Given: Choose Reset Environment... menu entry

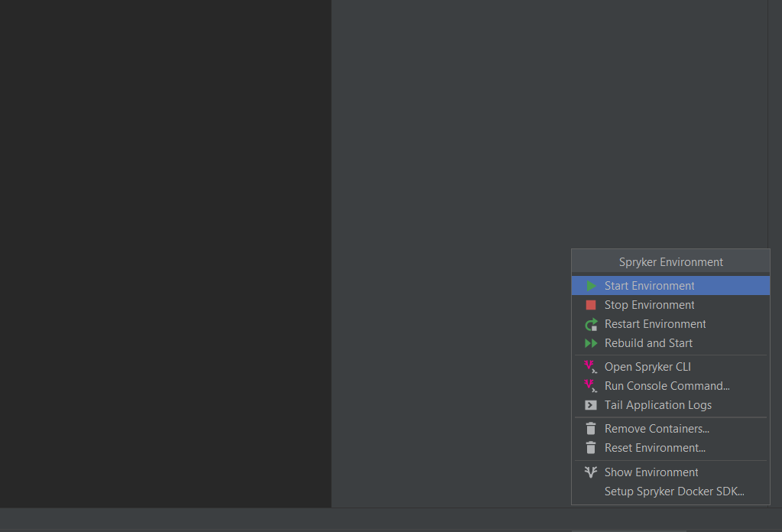Looking at the screenshot, I should (x=671, y=448).
